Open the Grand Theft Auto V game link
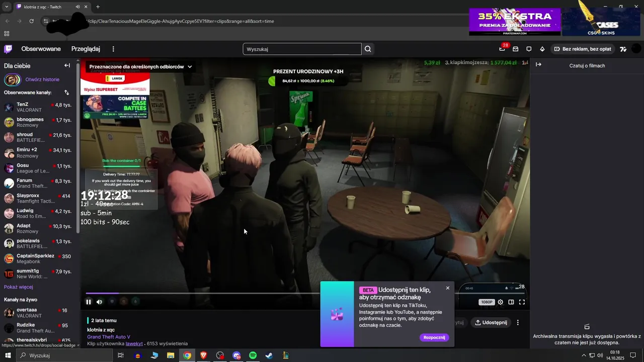The image size is (644, 362). [x=109, y=337]
